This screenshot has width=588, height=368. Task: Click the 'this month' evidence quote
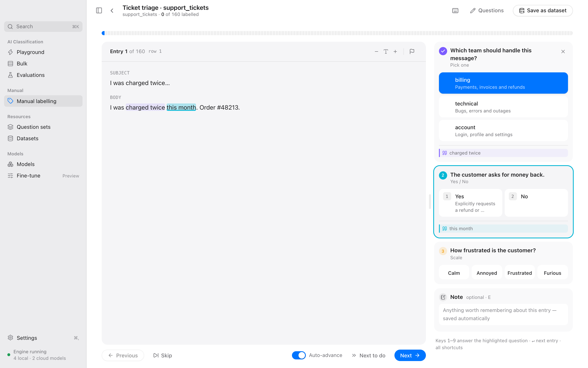[x=503, y=229]
